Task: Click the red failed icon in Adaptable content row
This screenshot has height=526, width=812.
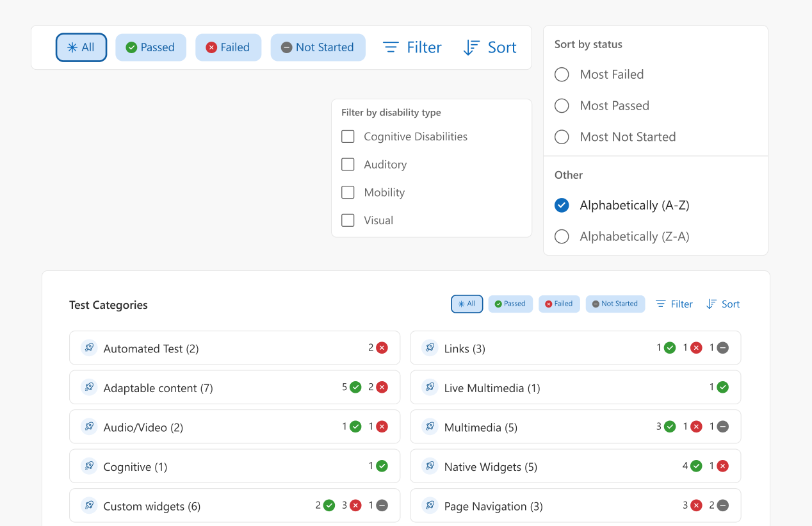Action: pos(382,387)
